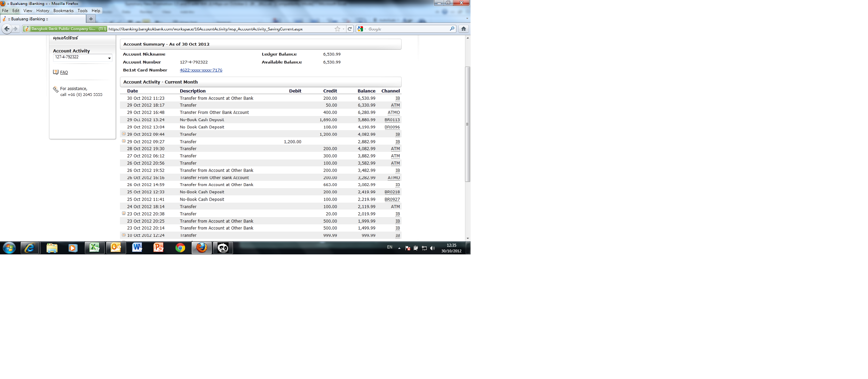Viewport: 868px width, 379px height.
Task: Expand the 29 Oct 09:27 transfer details
Action: 124,141
